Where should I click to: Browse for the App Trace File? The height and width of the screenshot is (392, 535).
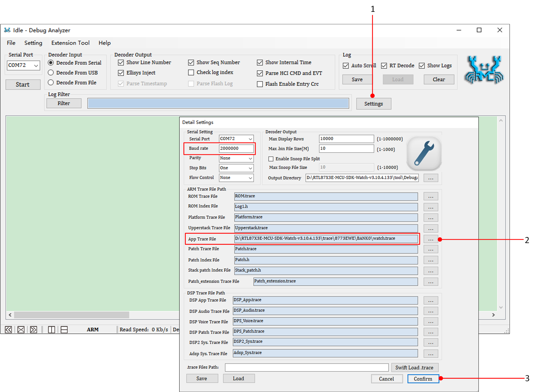431,239
